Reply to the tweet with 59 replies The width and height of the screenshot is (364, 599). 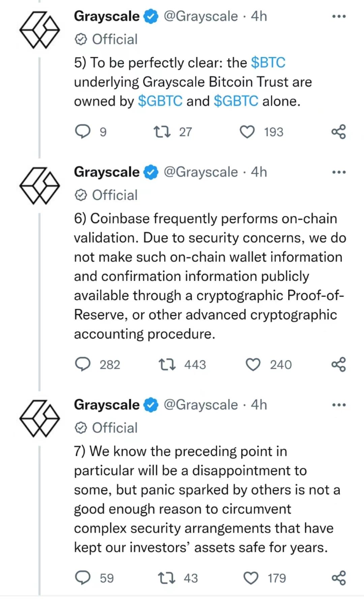coord(83,578)
